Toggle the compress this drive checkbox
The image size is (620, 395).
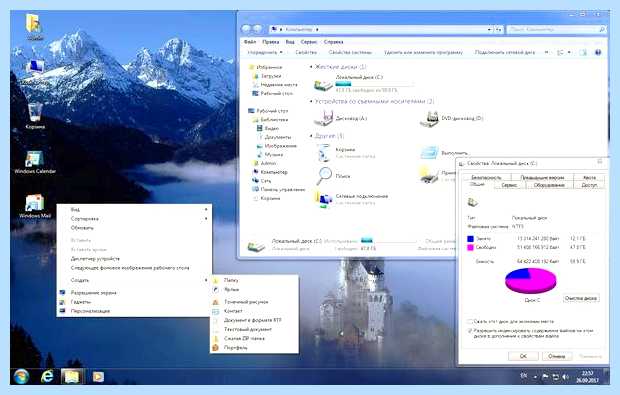tap(470, 321)
